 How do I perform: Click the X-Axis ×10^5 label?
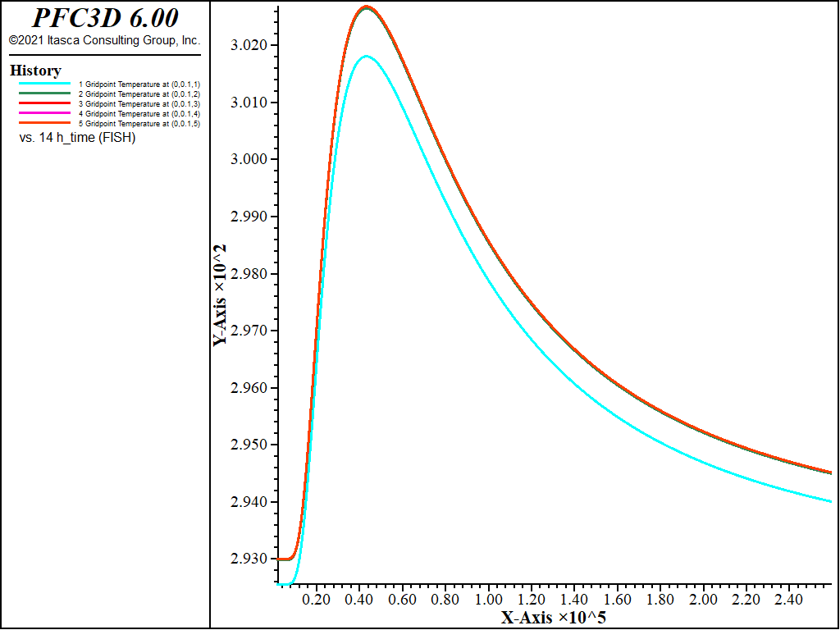click(554, 619)
